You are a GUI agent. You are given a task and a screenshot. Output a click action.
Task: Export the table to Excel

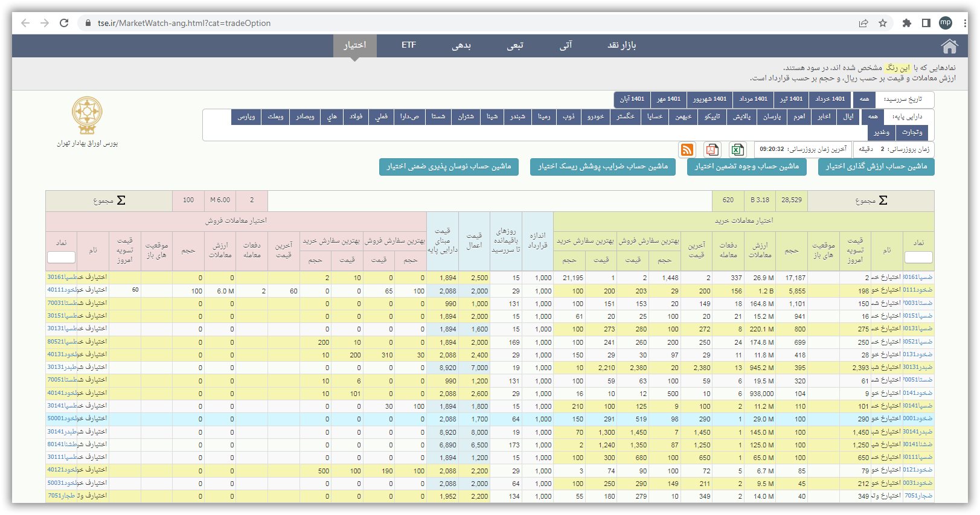pyautogui.click(x=737, y=150)
